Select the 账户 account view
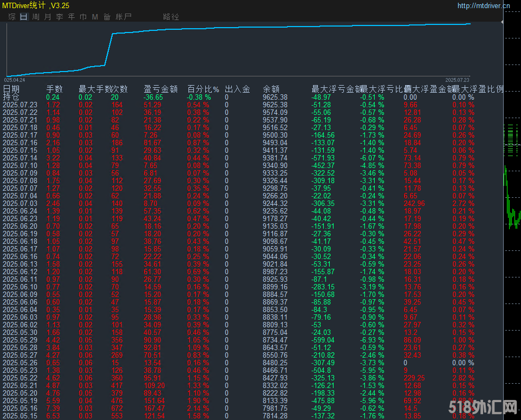The width and height of the screenshot is (521, 420). (x=122, y=17)
